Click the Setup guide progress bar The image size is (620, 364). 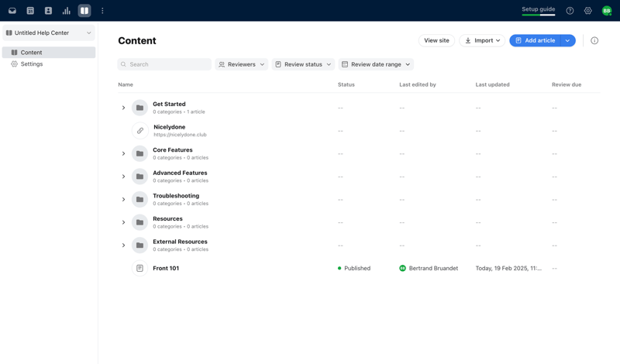coord(538,15)
